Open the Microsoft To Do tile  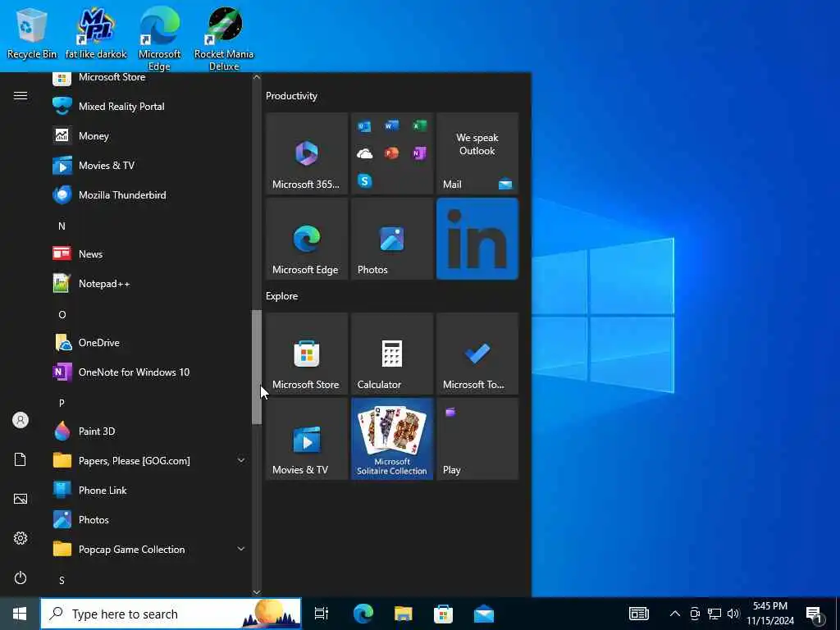pyautogui.click(x=477, y=354)
